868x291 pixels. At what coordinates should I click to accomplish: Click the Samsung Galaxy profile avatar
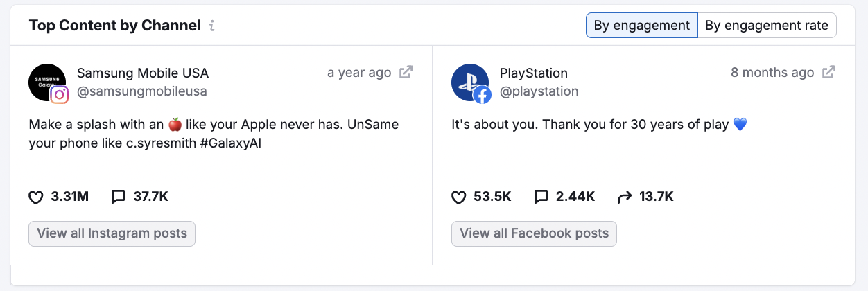click(x=46, y=82)
